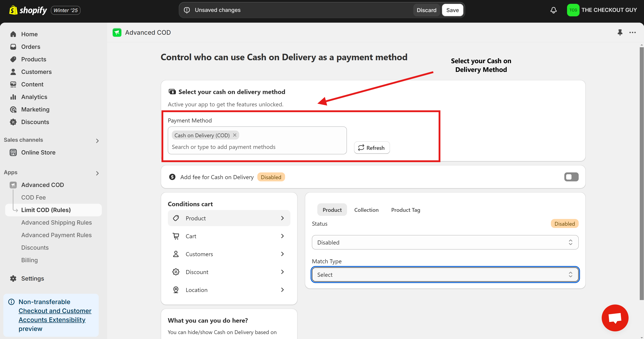
Task: Open COD Fee in app menu
Action: pos(34,197)
